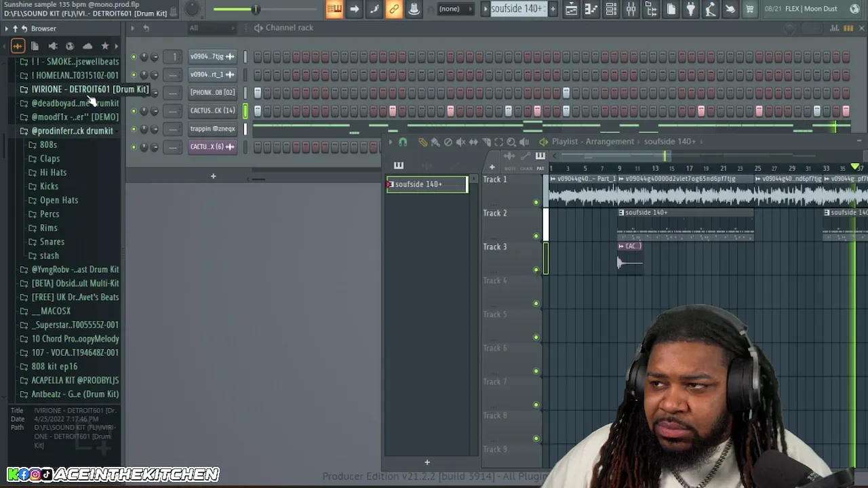Mute the CACTUS..CK (14) channel green light

pos(134,110)
